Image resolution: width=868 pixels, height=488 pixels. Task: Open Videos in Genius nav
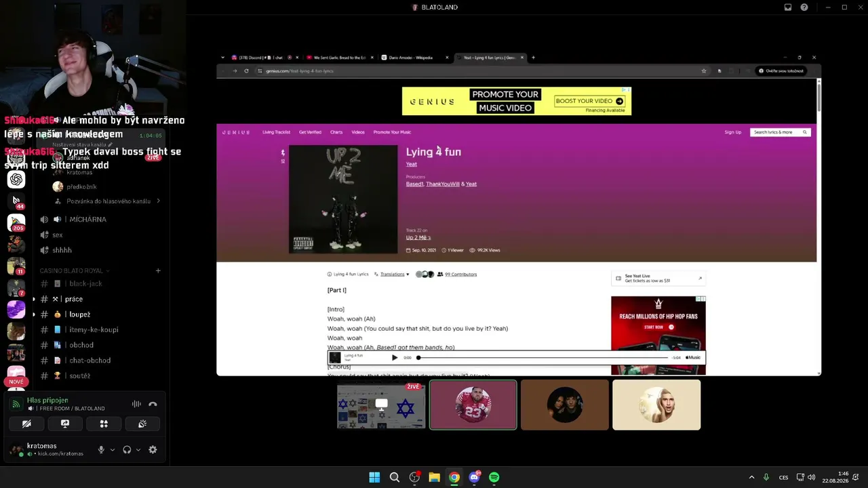tap(358, 132)
